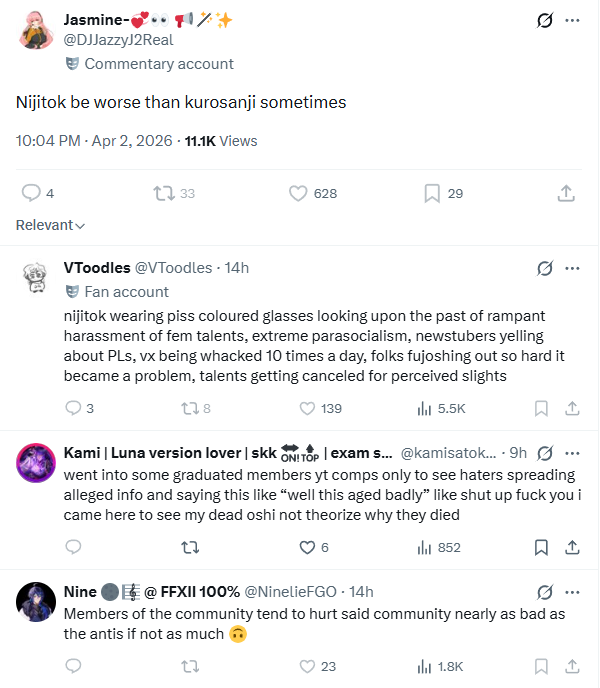Open the @VToodles handle link
Image resolution: width=600 pixels, height=688 pixels.
point(174,268)
